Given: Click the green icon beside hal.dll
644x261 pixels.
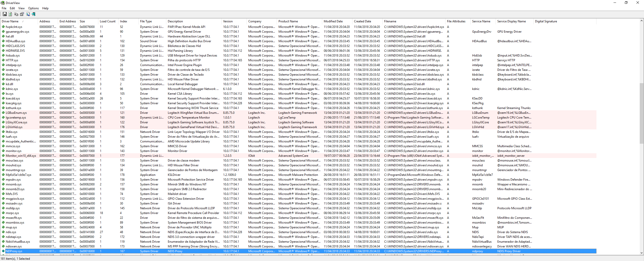Looking at the screenshot, I should point(3,36).
